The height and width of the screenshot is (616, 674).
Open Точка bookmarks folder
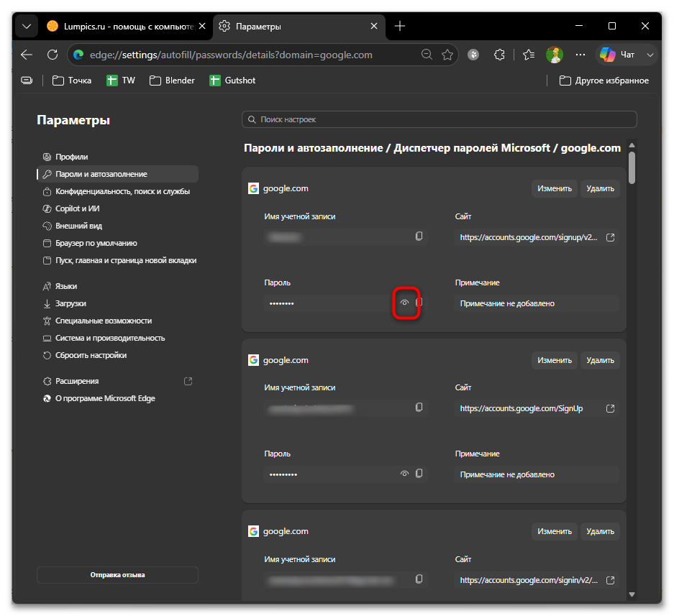point(72,81)
